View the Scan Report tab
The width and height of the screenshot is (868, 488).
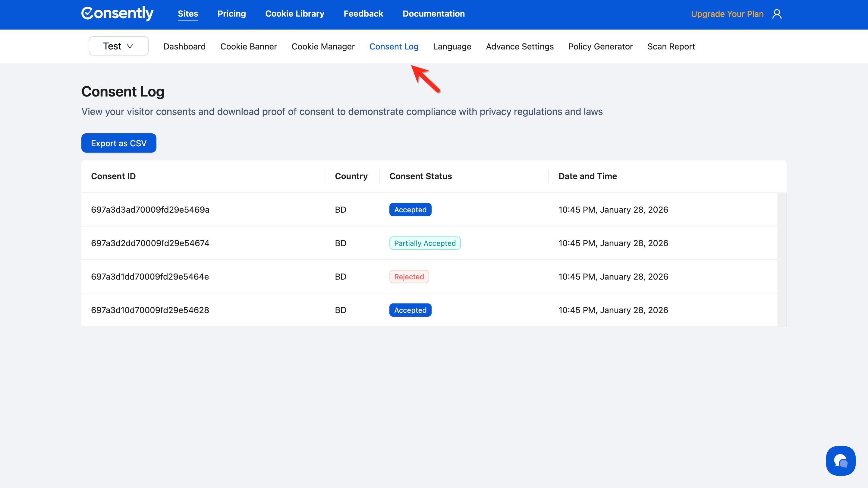[x=671, y=46]
